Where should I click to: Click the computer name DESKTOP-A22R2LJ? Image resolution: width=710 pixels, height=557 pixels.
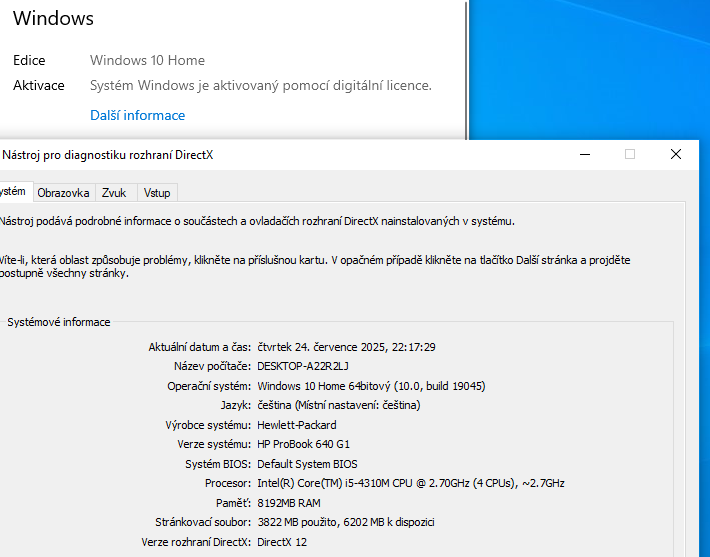click(303, 366)
